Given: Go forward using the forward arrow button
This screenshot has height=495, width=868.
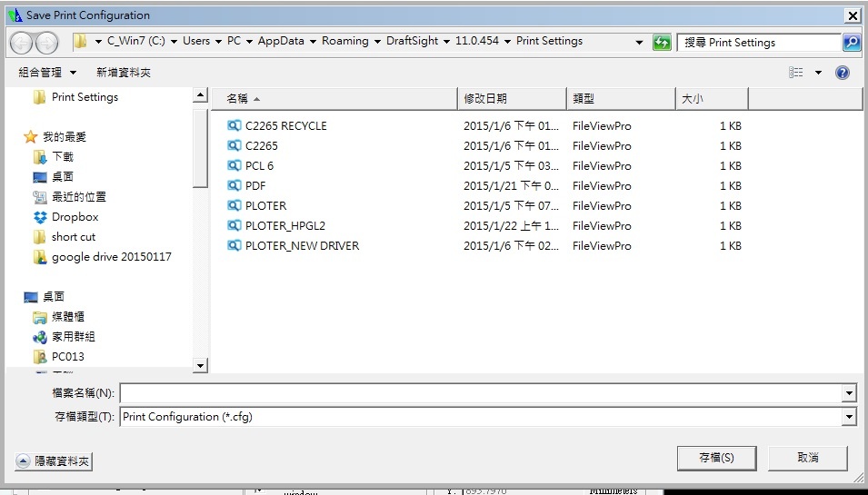Looking at the screenshot, I should (47, 43).
